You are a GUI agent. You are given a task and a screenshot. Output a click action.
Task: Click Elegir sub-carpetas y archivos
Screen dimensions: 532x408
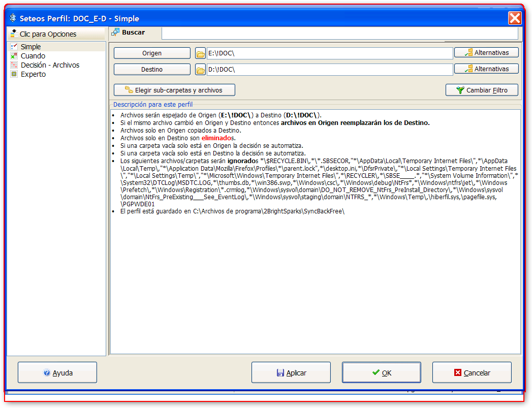point(174,90)
